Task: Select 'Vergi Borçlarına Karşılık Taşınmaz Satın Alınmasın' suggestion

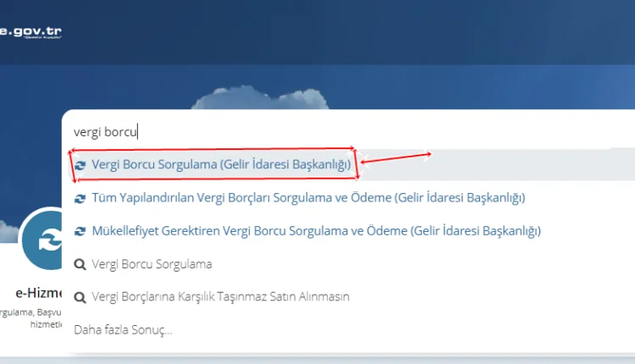Action: pos(221,297)
